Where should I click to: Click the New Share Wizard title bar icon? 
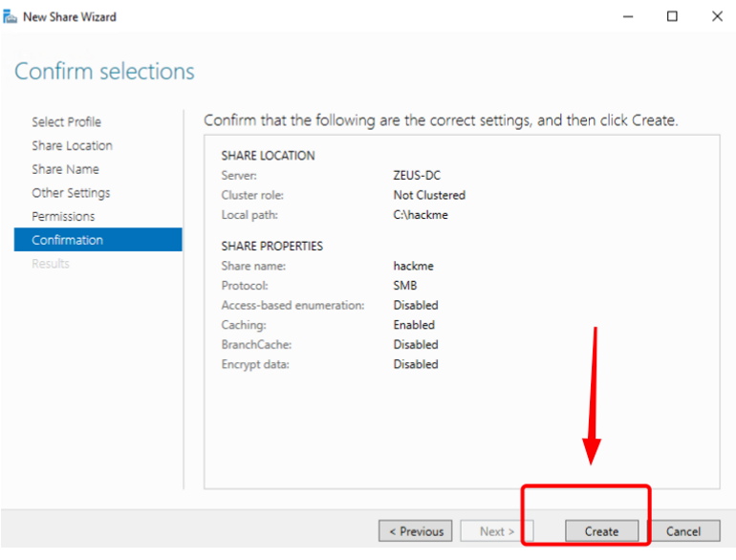coord(11,16)
